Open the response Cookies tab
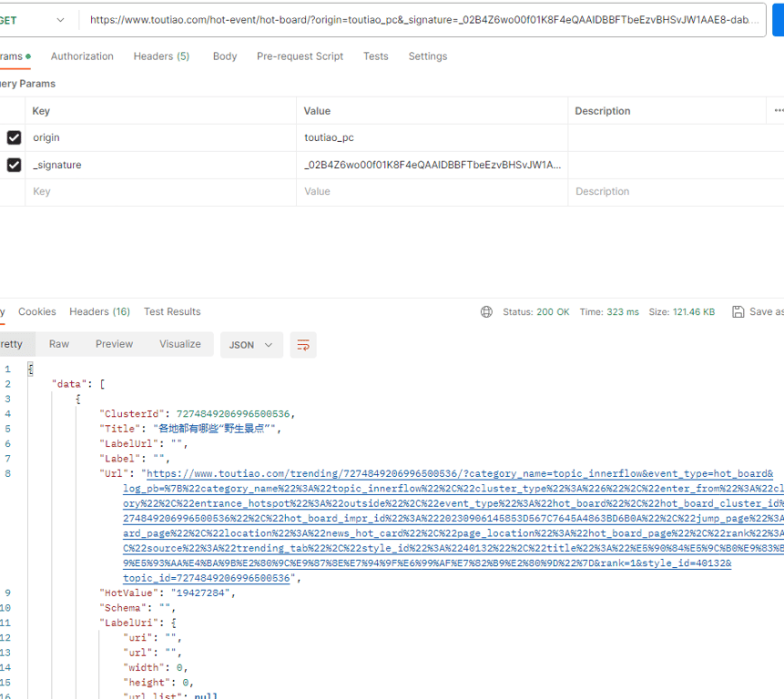784x699 pixels. coord(37,312)
